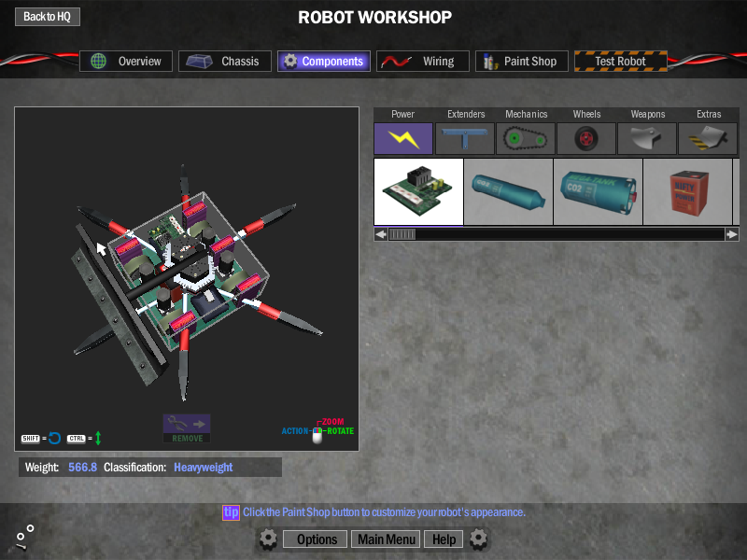Open the Mechanics chain-gear category
This screenshot has height=560, width=747.
(526, 139)
